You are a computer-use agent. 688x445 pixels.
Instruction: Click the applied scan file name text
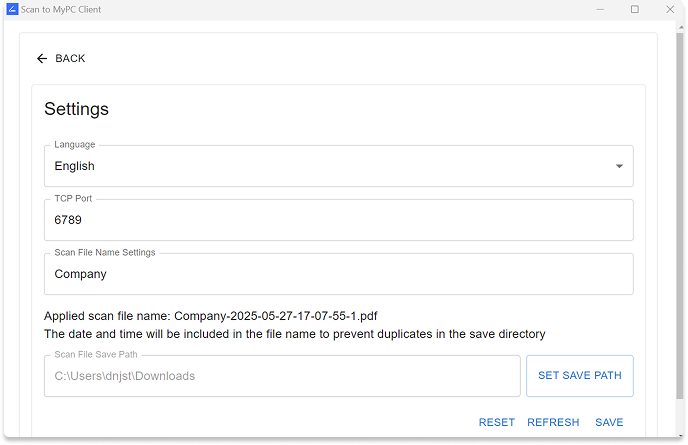click(211, 316)
